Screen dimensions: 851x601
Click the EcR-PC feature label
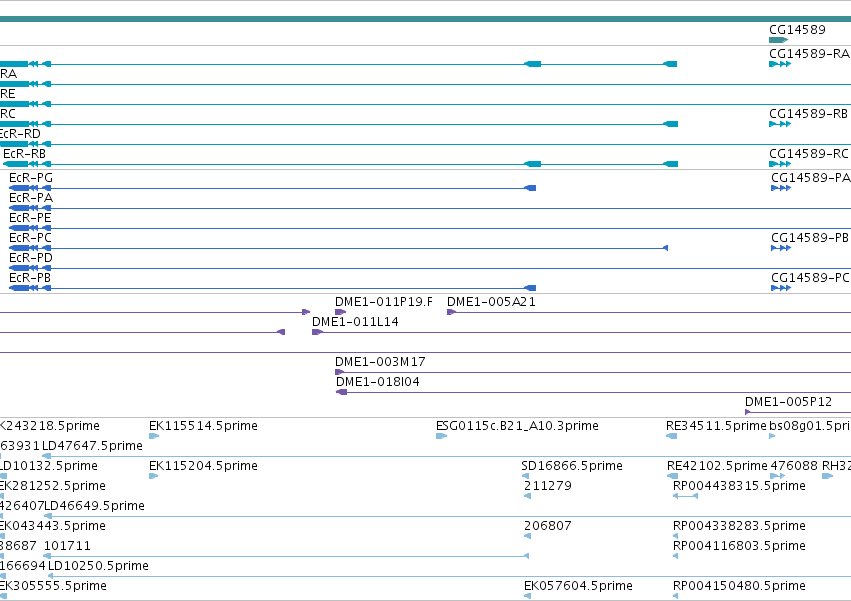point(30,238)
